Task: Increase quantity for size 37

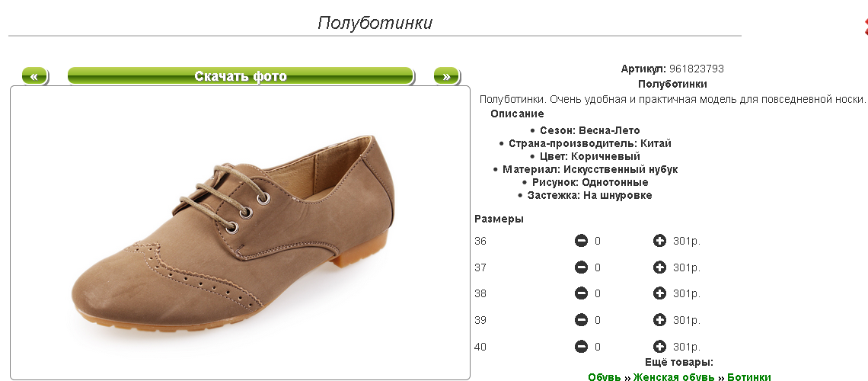Action: pos(659,267)
